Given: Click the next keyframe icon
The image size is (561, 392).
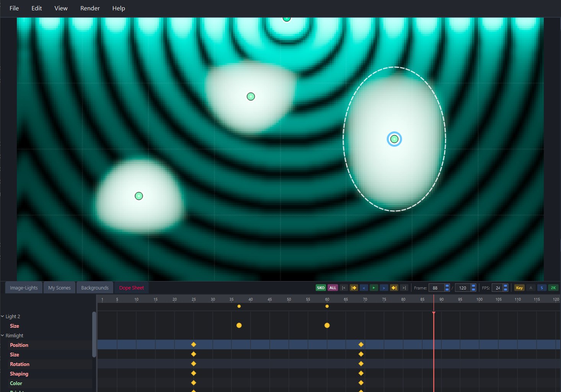Looking at the screenshot, I should point(394,288).
